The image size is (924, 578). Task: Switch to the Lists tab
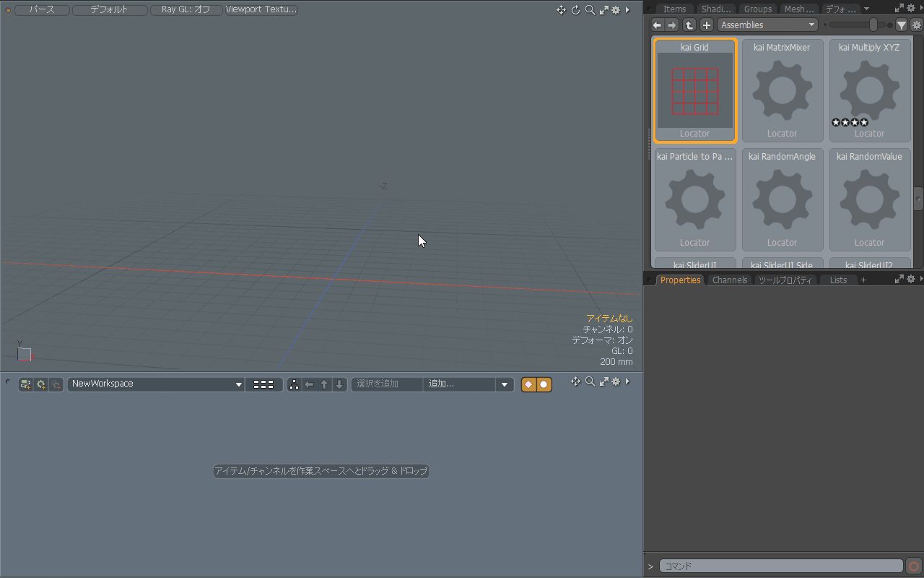click(x=839, y=280)
